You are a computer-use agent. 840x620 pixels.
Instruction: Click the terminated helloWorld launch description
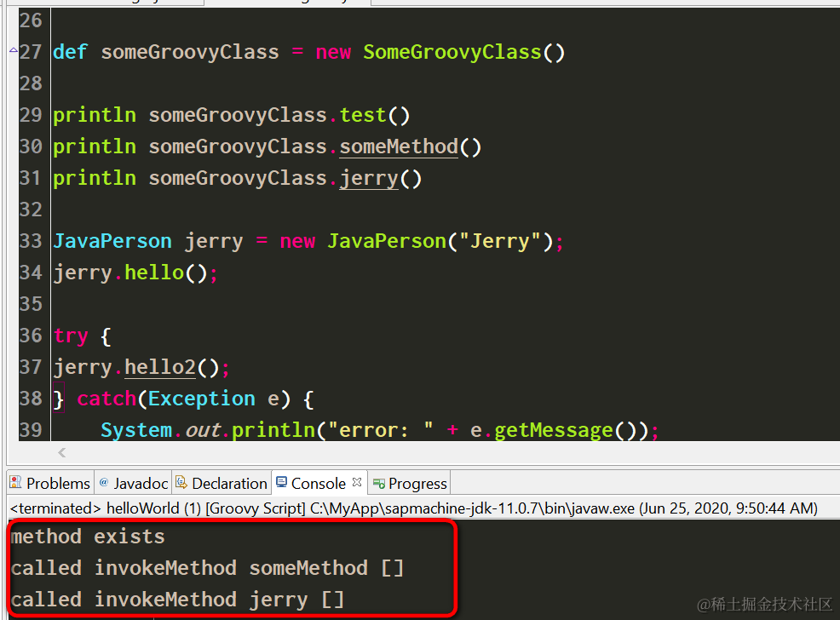pos(413,508)
